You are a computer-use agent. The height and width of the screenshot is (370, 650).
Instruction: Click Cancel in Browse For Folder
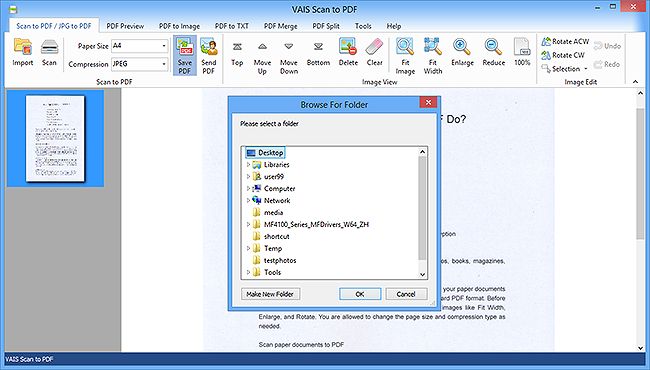[x=406, y=294]
